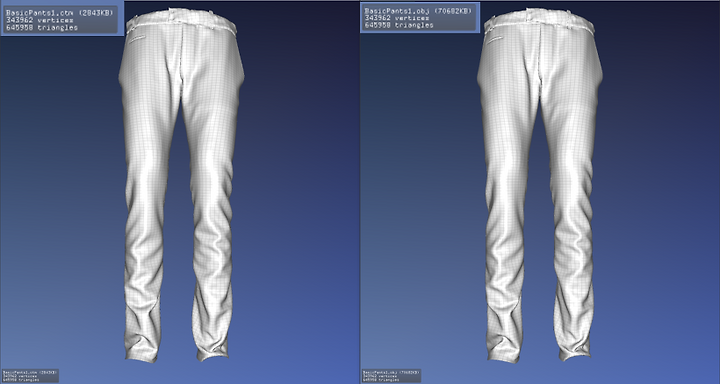Click the BasicPants1.ctm (2843KB) file label
Viewport: 720px width, 384px height.
(x=59, y=13)
